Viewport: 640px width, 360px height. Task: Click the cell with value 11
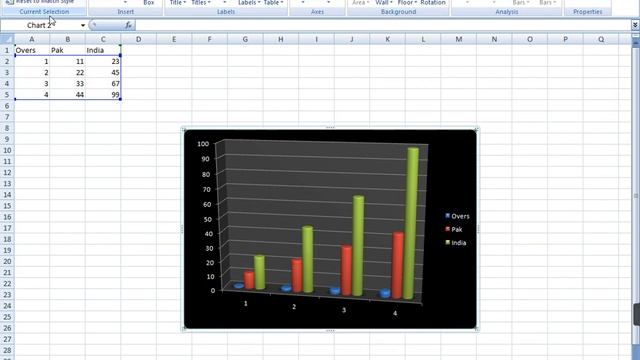67,61
